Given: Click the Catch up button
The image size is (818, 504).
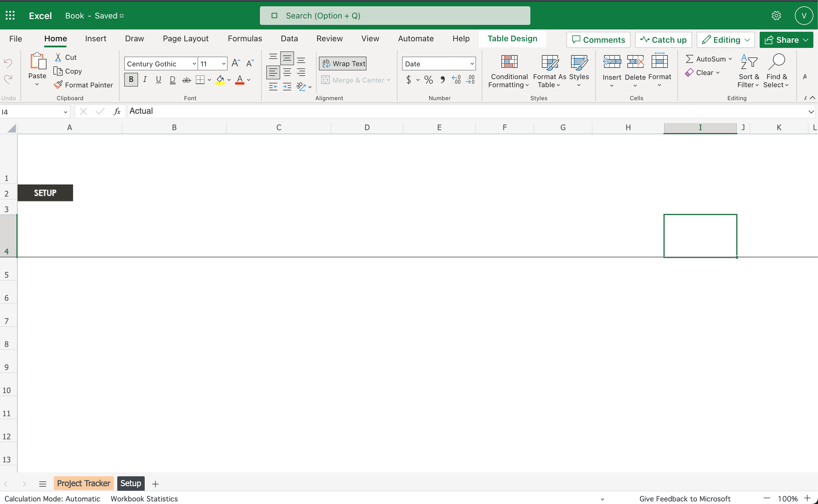Looking at the screenshot, I should pyautogui.click(x=663, y=40).
